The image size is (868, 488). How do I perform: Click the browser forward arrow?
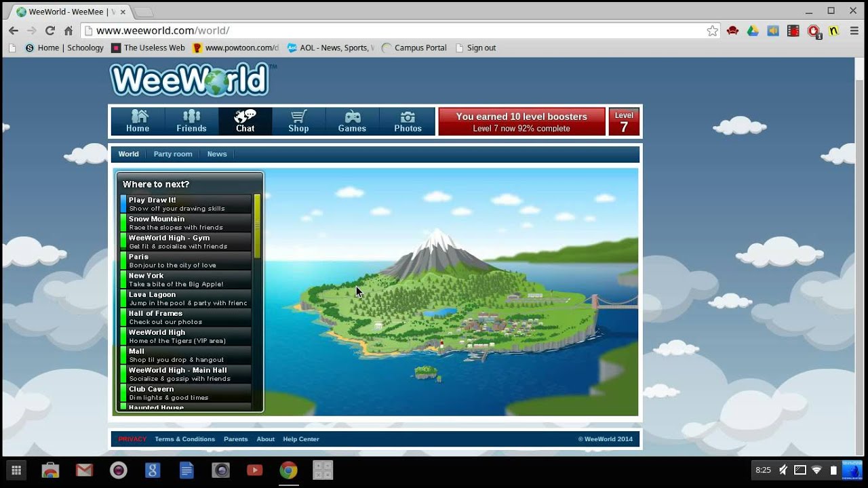click(x=32, y=30)
